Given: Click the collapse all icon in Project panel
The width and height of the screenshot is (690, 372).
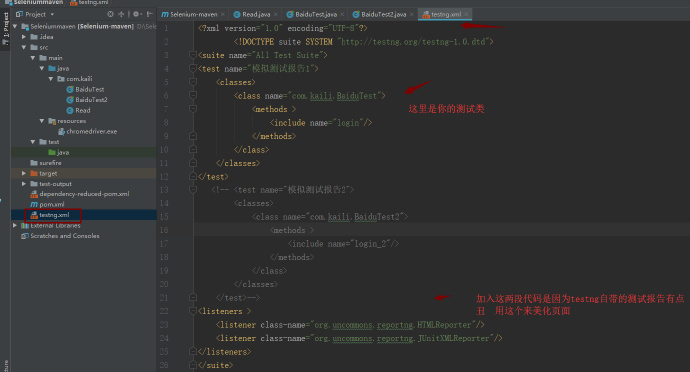Looking at the screenshot, I should [121, 14].
